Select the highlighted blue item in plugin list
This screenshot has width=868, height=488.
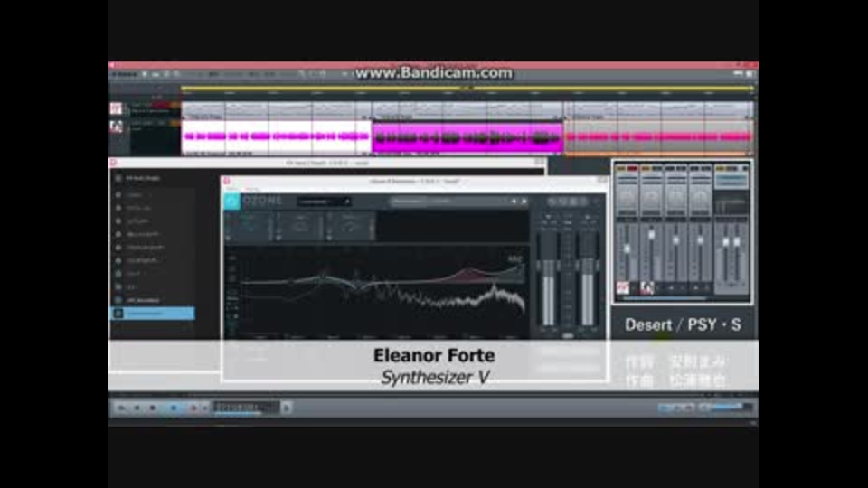click(x=152, y=314)
